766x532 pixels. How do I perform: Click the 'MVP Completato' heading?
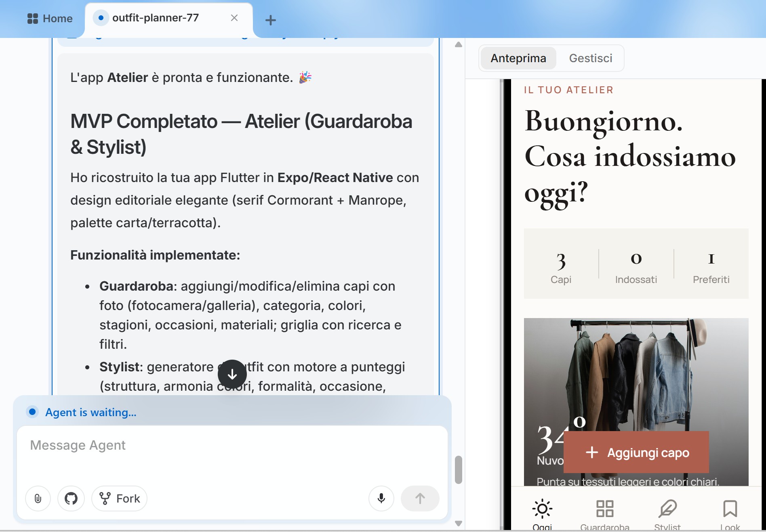pyautogui.click(x=241, y=134)
